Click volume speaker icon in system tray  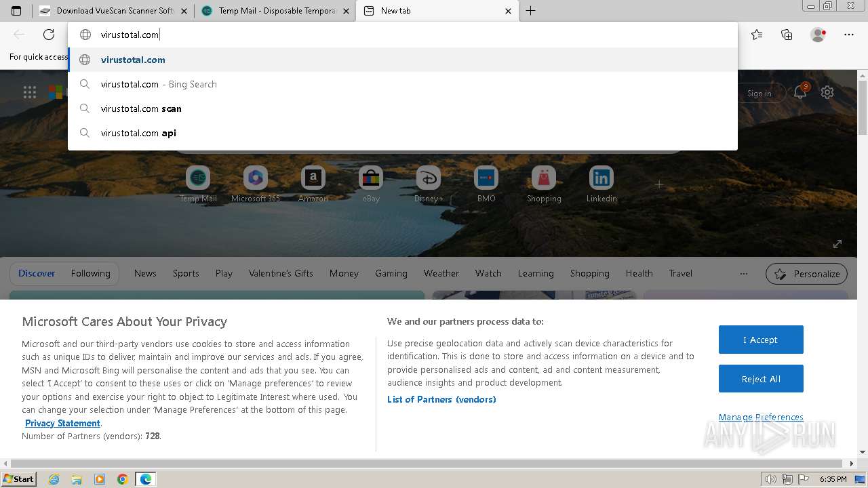(x=771, y=479)
